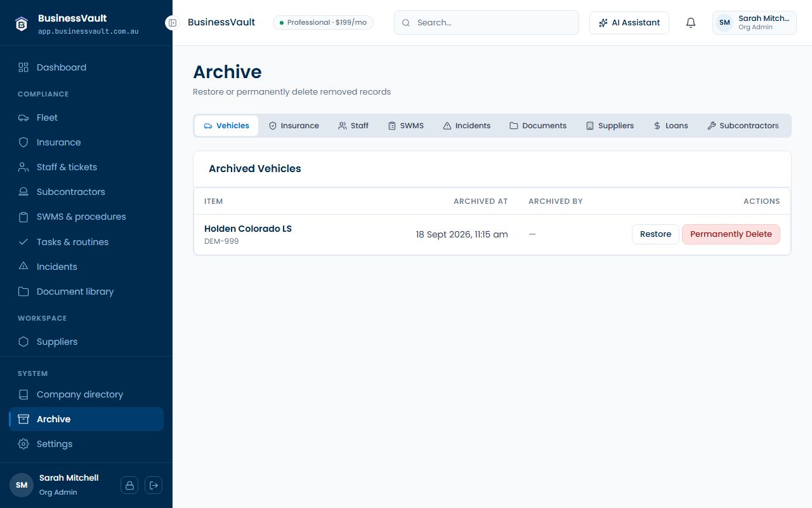Click the Dashboard grid icon

click(x=23, y=67)
